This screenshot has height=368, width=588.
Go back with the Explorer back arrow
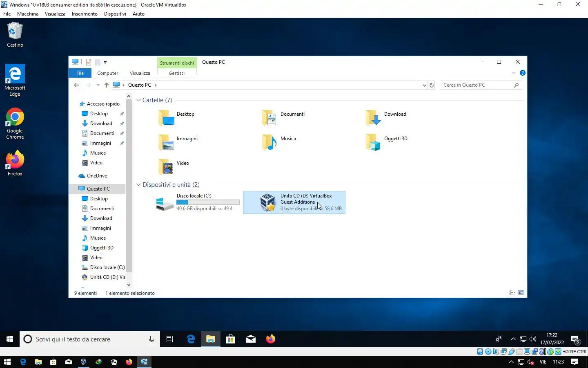click(x=76, y=85)
